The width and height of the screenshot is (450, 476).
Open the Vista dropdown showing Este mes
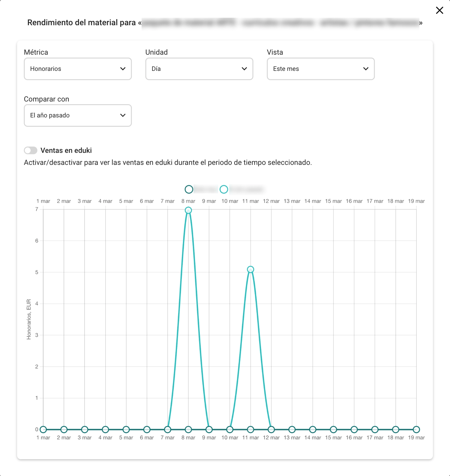click(x=321, y=69)
